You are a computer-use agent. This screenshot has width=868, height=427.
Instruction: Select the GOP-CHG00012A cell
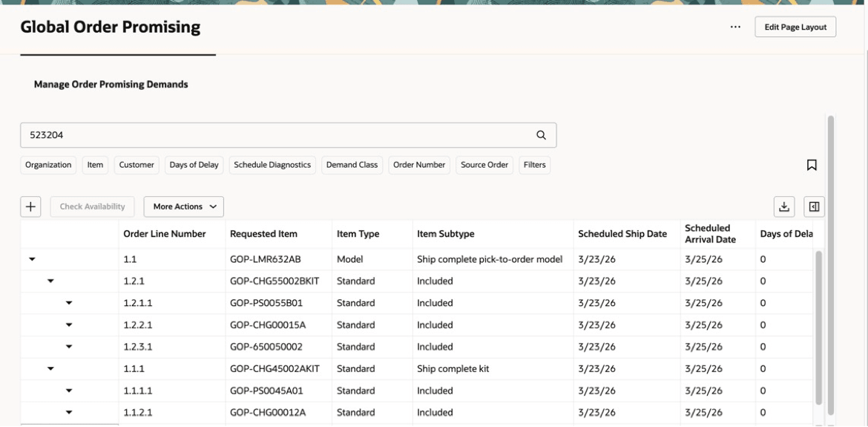278,413
